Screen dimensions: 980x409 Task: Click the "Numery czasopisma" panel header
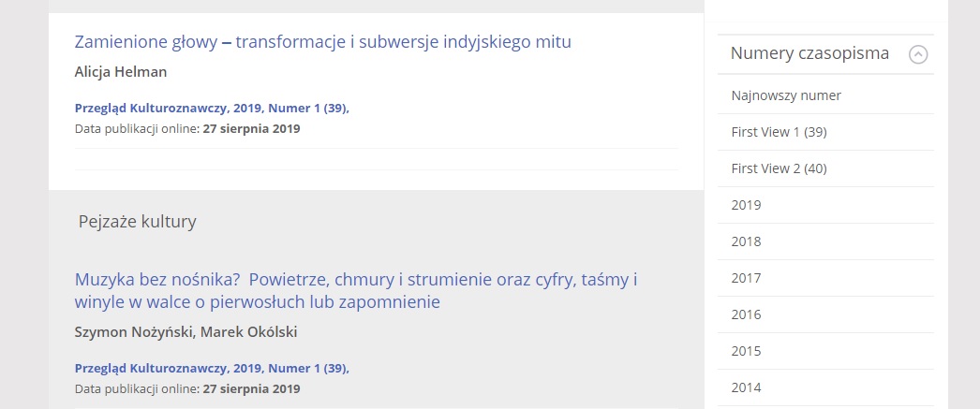tap(809, 53)
